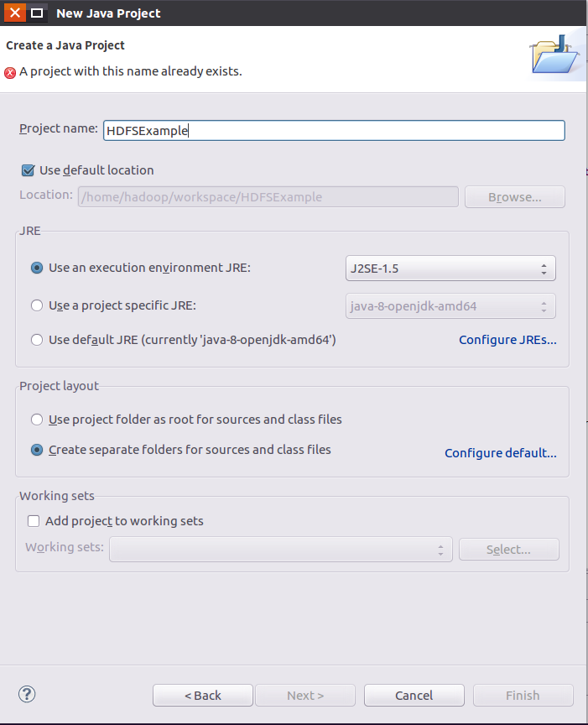Open the Configure JREs link
The width and height of the screenshot is (588, 725).
click(x=507, y=340)
